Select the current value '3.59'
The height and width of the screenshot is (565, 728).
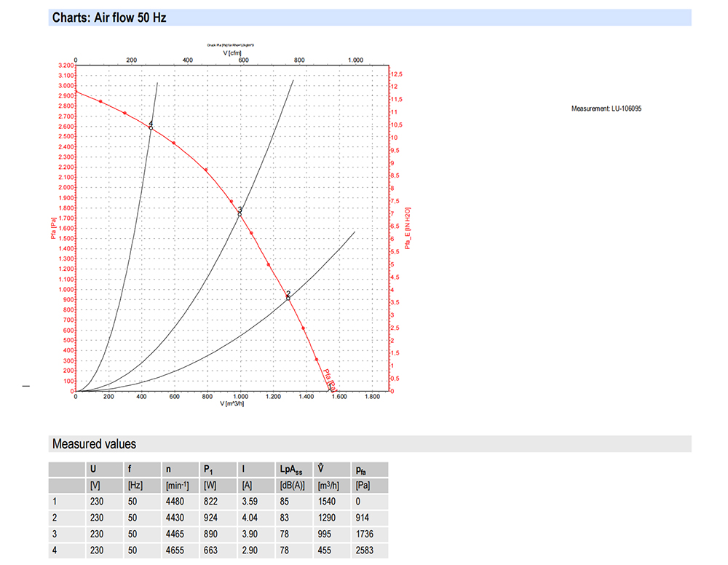coord(250,502)
